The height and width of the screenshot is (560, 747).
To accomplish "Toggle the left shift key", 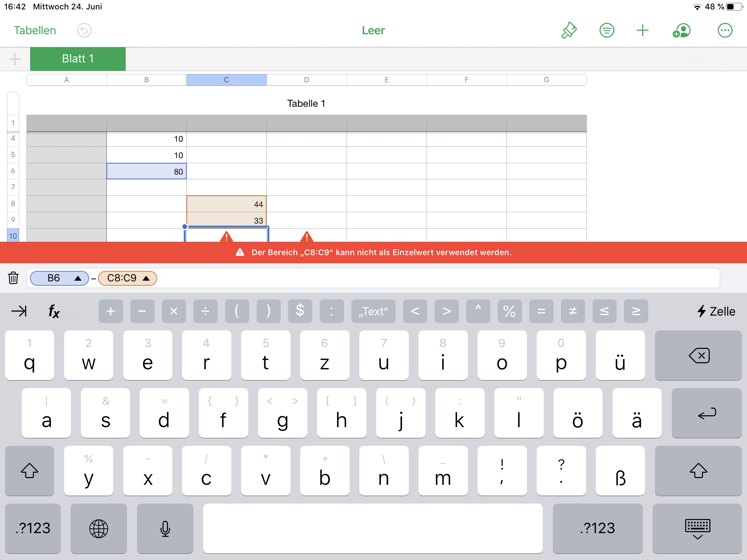I will tap(29, 471).
